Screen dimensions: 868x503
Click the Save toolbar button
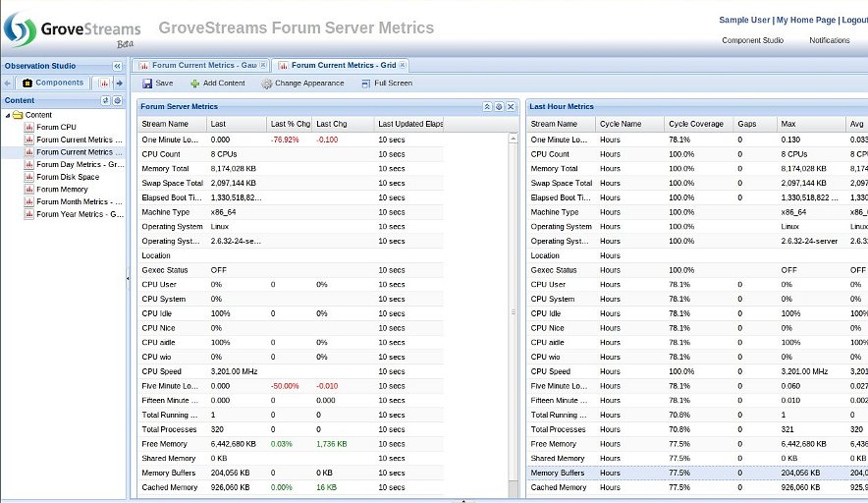157,84
